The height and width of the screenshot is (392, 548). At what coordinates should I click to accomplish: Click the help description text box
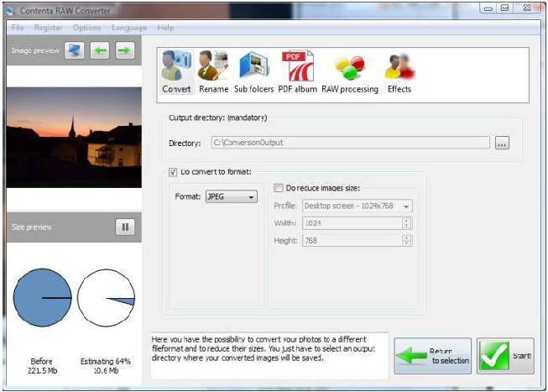coord(269,355)
